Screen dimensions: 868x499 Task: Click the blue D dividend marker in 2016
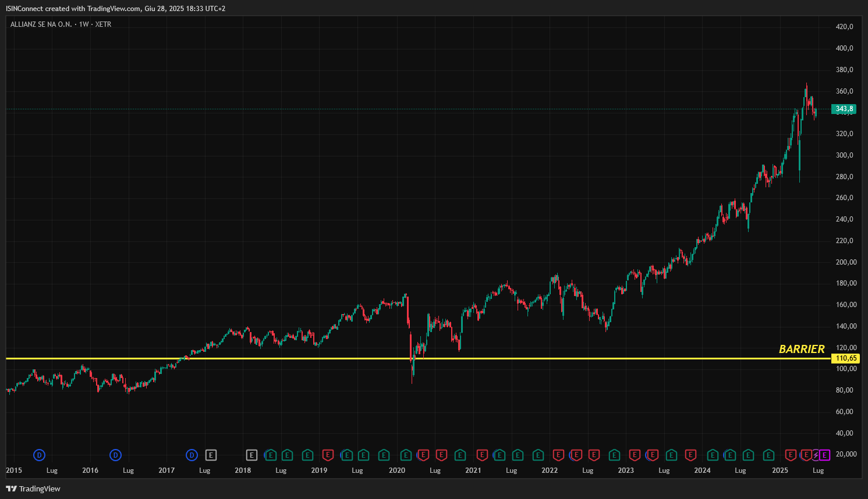[115, 455]
